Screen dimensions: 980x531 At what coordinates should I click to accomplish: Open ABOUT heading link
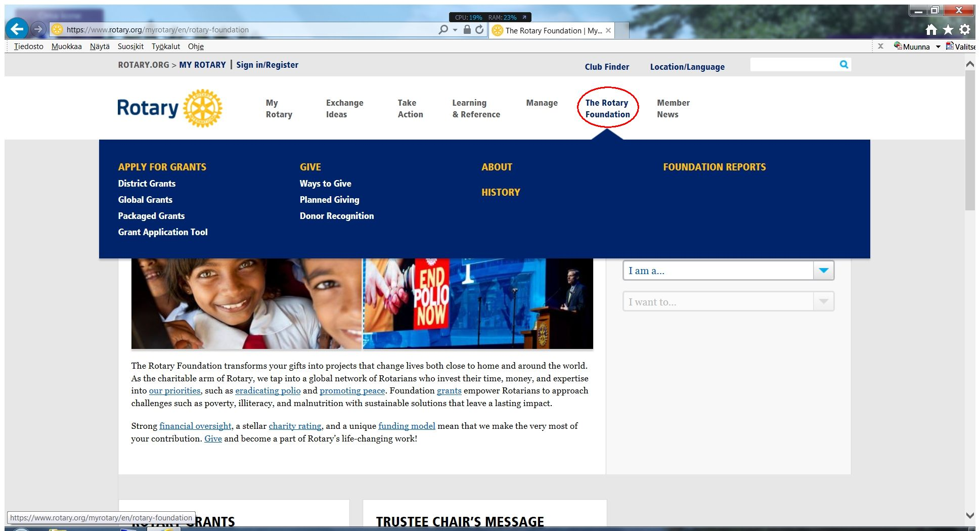[x=497, y=167]
